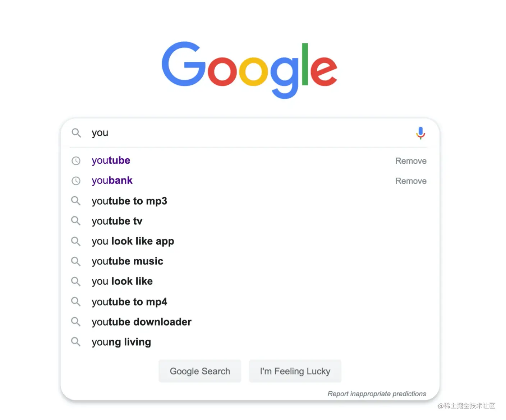Remove youbank from search history
The height and width of the screenshot is (420, 506).
pyautogui.click(x=411, y=181)
